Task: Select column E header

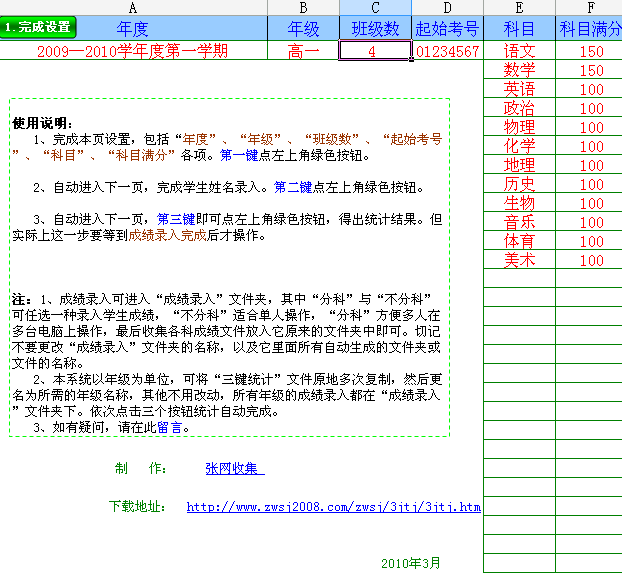Action: [519, 8]
